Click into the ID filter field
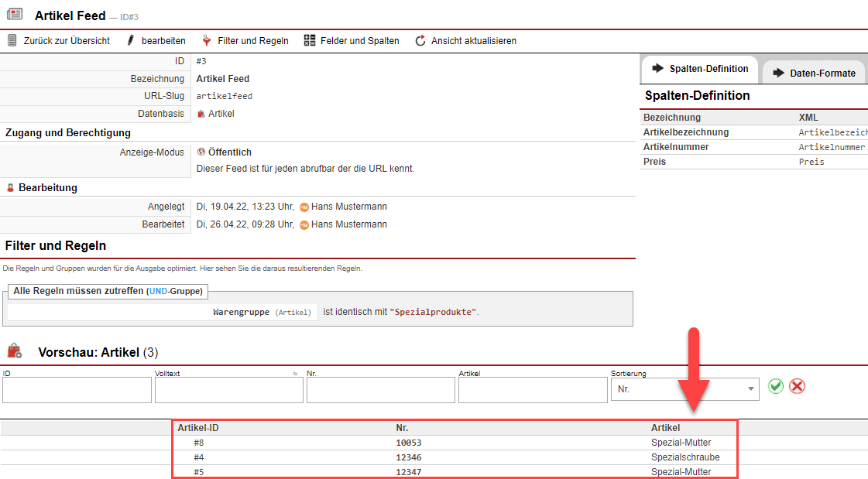The image size is (868, 479). click(x=77, y=390)
